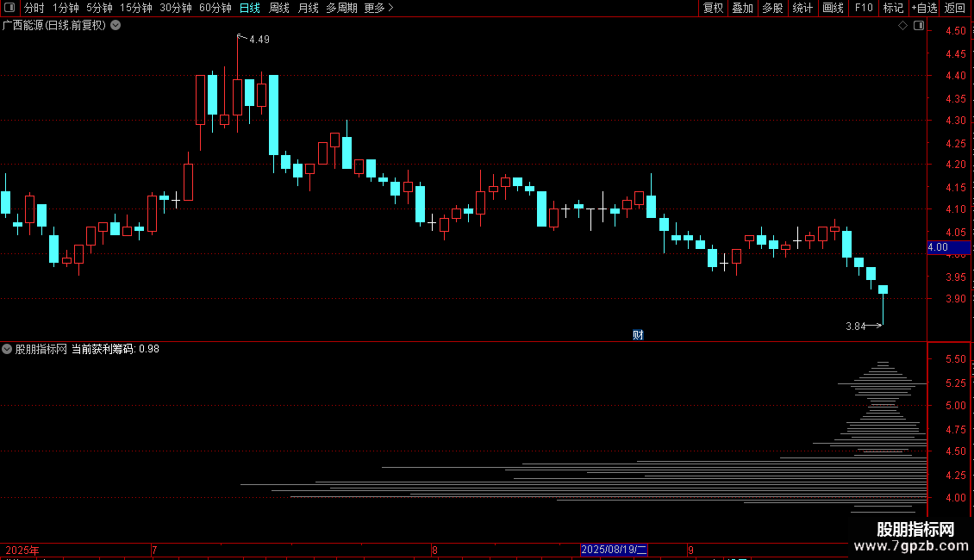Viewport: 974px width, 560px height.
Task: Select the 60分钟 period
Action: (x=215, y=8)
